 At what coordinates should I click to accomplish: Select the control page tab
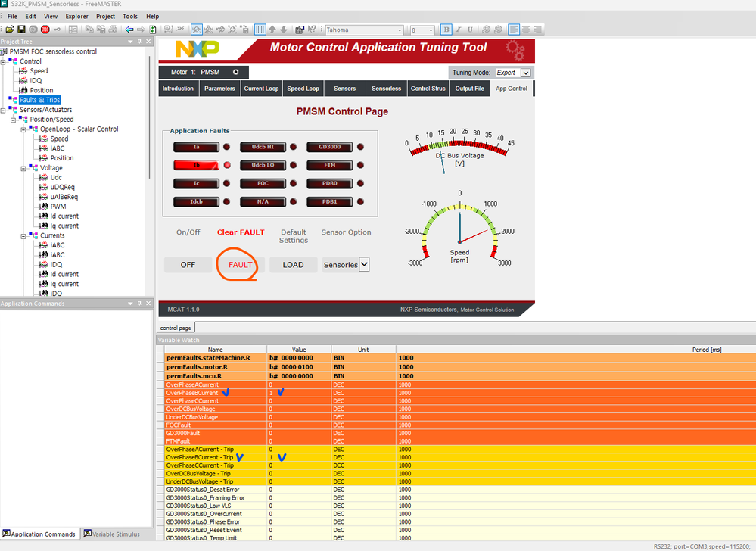(x=176, y=328)
